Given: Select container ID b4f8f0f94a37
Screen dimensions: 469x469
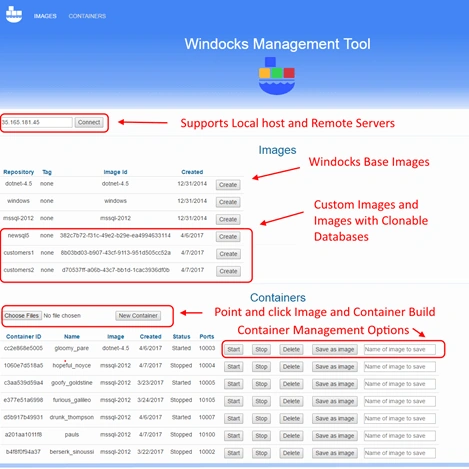Looking at the screenshot, I should (23, 452).
